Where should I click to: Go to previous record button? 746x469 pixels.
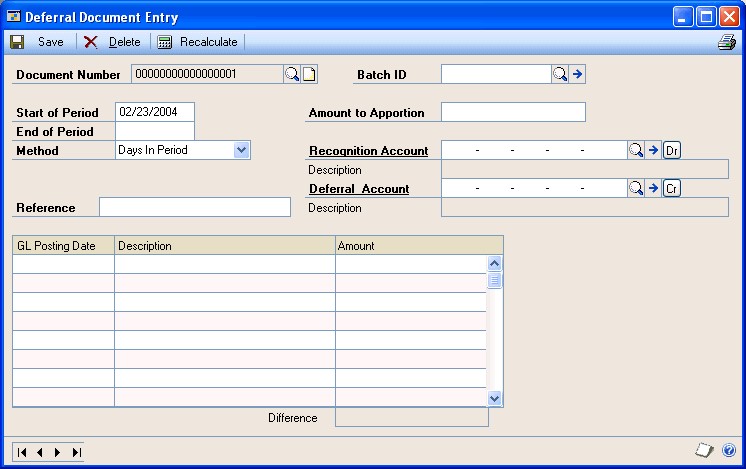pyautogui.click(x=40, y=452)
